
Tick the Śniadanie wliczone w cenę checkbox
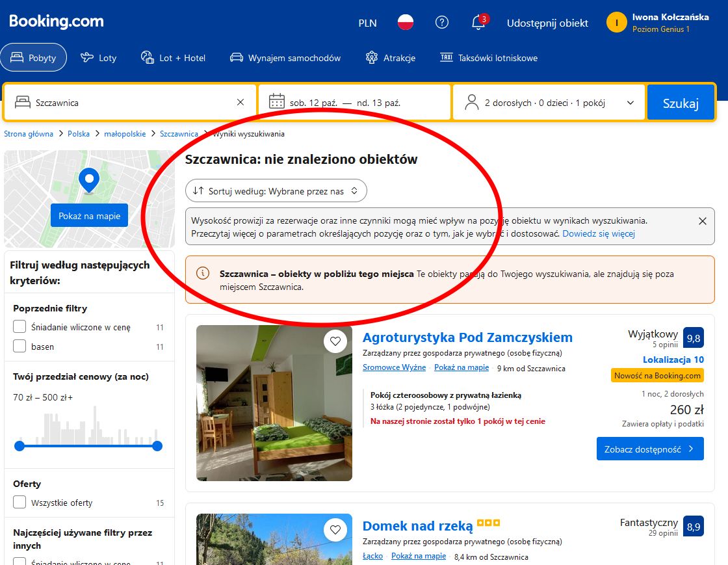pos(19,326)
